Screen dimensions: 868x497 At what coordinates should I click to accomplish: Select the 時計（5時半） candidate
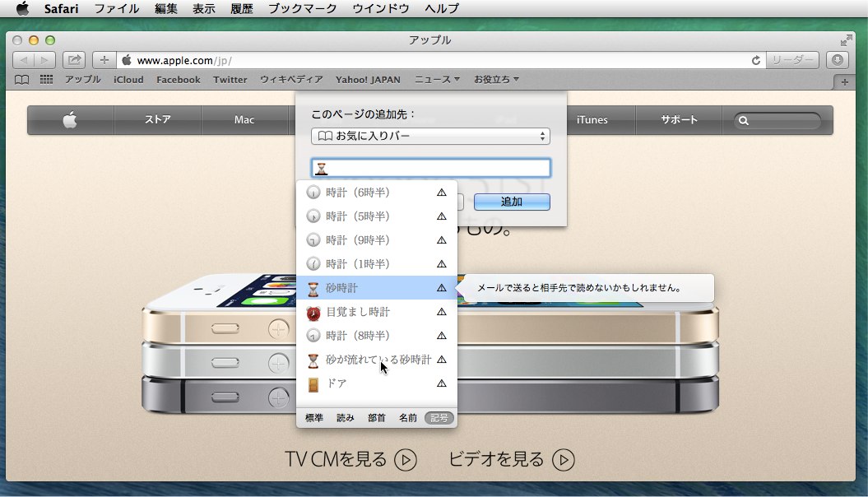pos(377,216)
